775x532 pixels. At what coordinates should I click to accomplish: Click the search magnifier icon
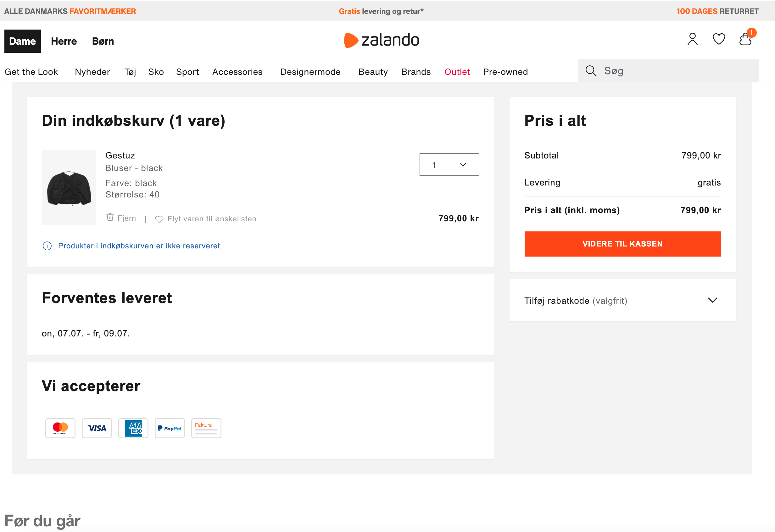[591, 71]
